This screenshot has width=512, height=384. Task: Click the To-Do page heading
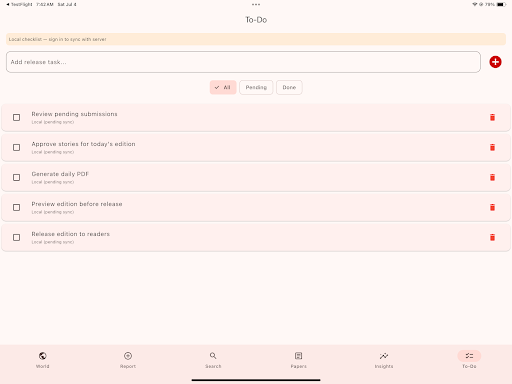click(x=256, y=20)
